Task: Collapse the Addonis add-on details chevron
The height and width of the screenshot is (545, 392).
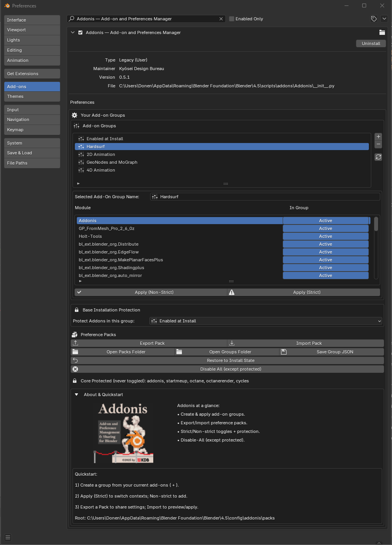Action: click(73, 33)
